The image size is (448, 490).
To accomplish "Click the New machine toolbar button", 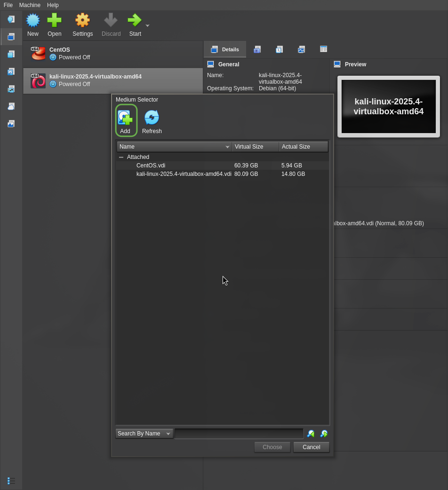I will click(33, 25).
